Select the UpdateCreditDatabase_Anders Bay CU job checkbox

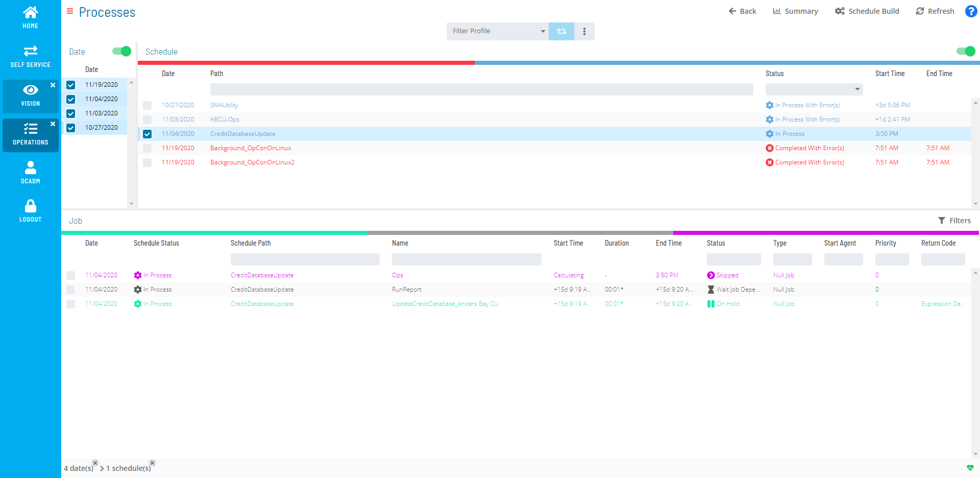point(71,304)
